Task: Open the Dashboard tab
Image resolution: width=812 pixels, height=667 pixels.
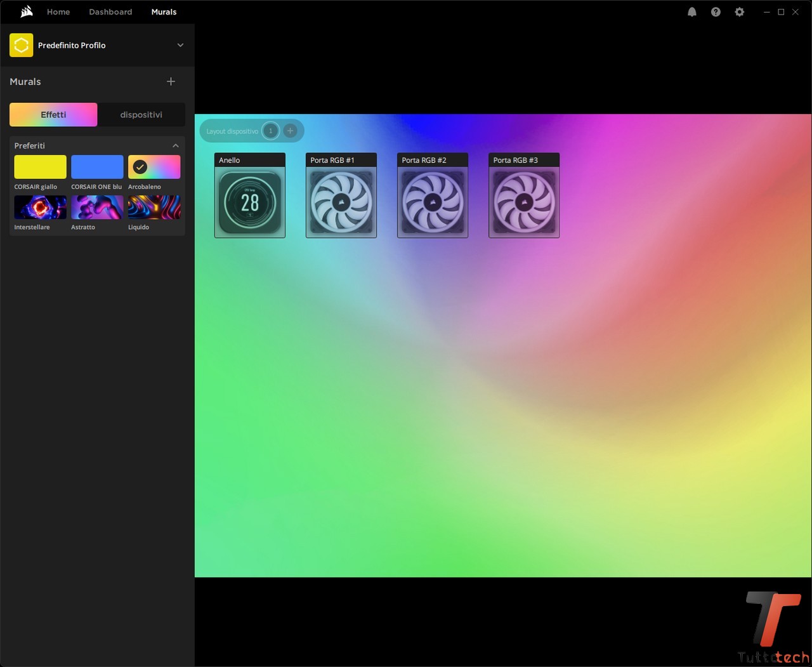Action: [x=110, y=12]
